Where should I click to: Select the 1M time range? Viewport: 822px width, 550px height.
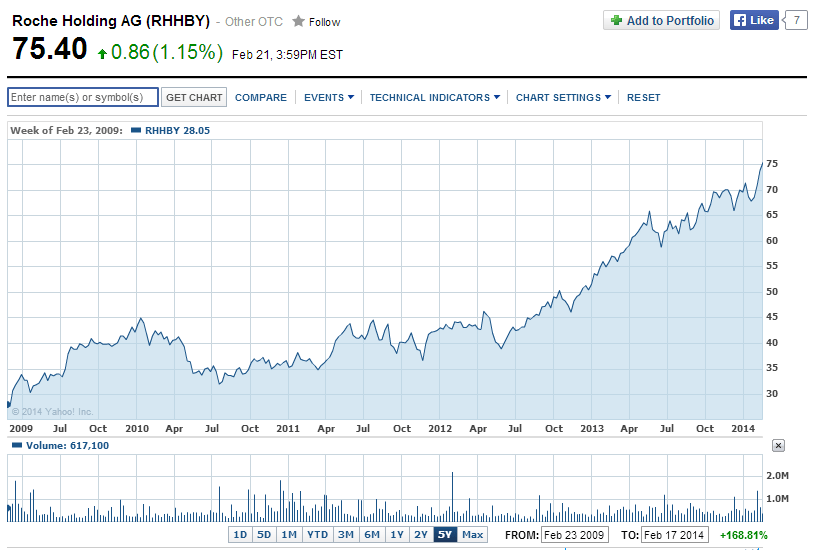(x=289, y=535)
